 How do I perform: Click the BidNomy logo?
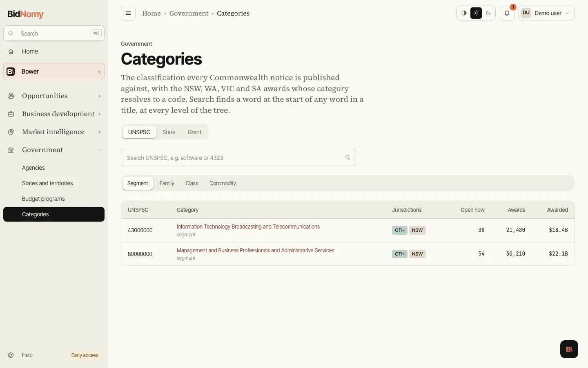(x=25, y=14)
